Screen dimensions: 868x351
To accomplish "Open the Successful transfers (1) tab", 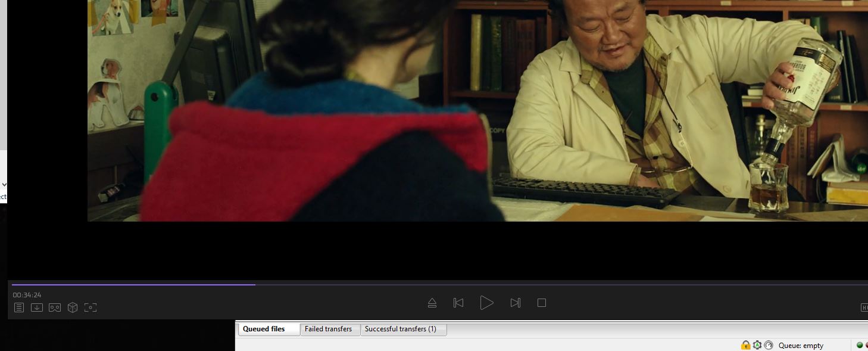I will [401, 329].
